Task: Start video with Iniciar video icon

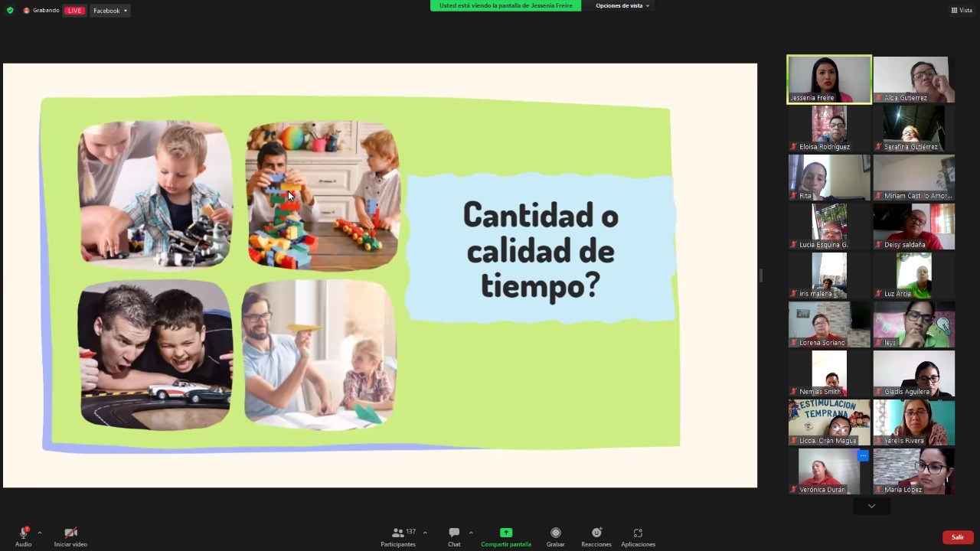Action: point(70,533)
